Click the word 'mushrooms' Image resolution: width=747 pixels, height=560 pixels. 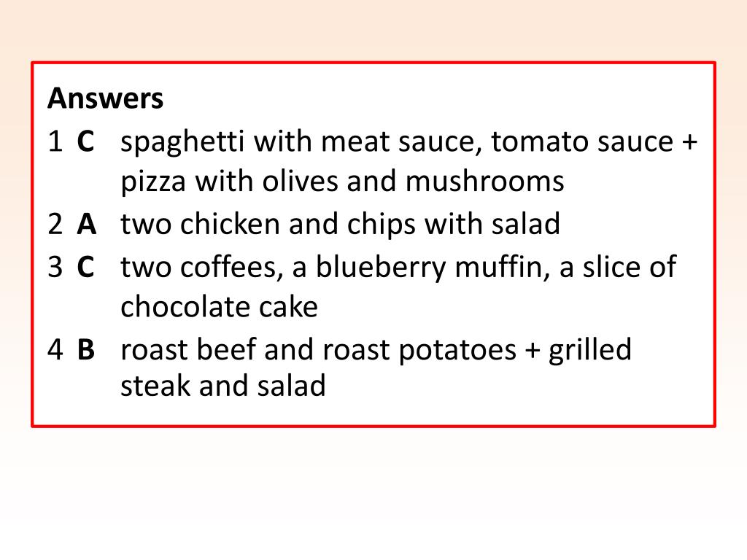pos(484,182)
